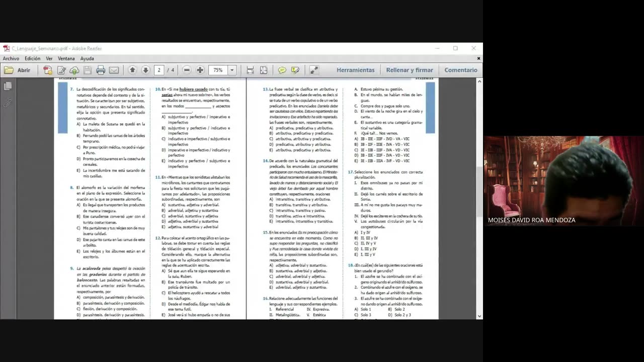Open the Ventana menu

click(x=66, y=59)
